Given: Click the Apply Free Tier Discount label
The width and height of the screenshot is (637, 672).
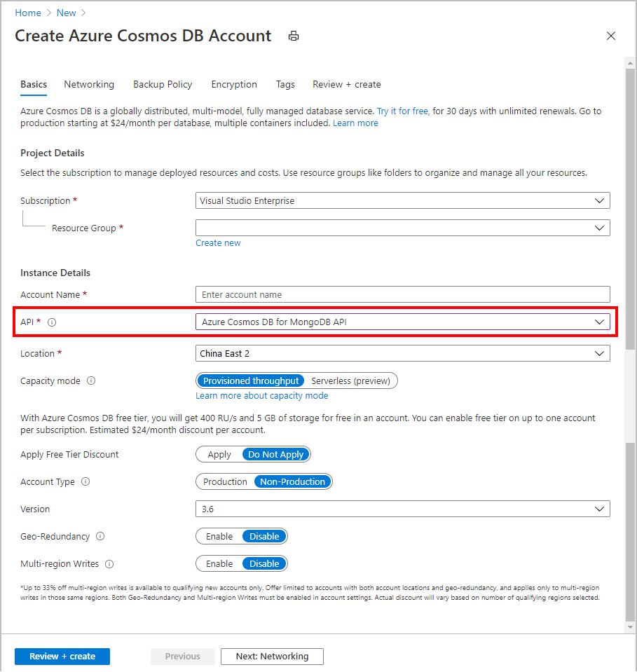Looking at the screenshot, I should click(x=69, y=454).
